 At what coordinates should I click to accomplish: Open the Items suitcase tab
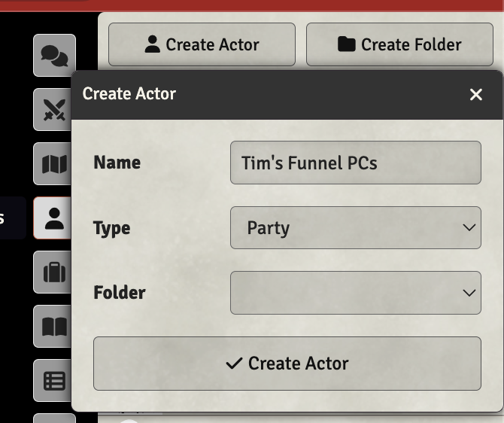click(53, 272)
